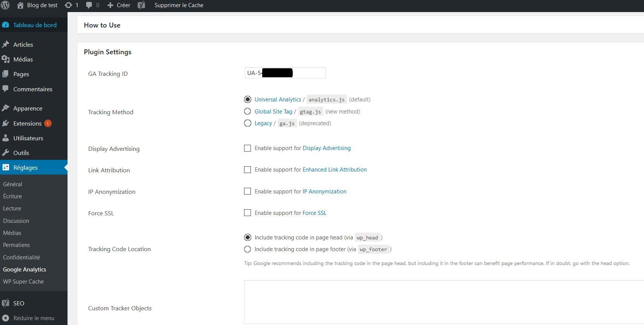Open the WP Super Cache settings
Screen dimensions: 644x325
pyautogui.click(x=23, y=281)
